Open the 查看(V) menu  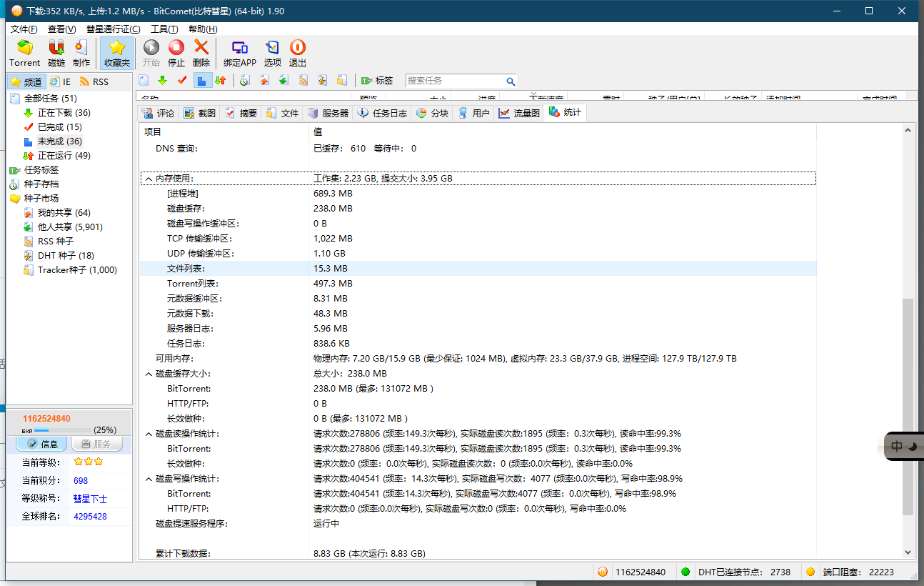point(61,29)
